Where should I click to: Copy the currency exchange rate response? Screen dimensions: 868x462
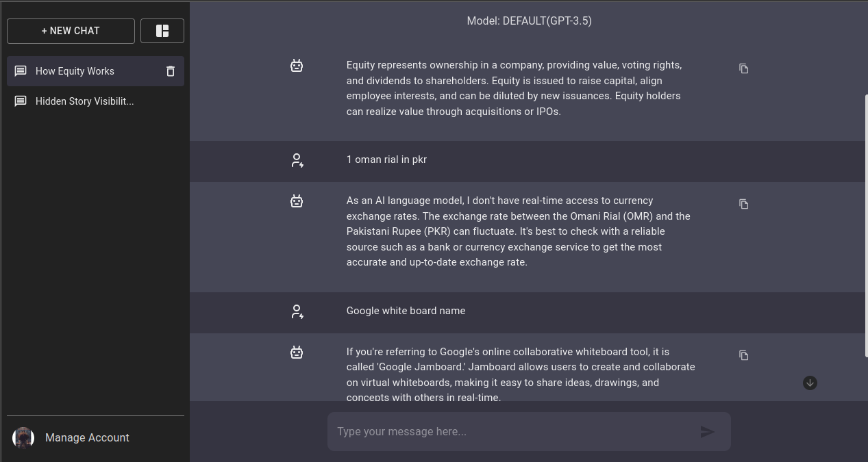tap(743, 204)
